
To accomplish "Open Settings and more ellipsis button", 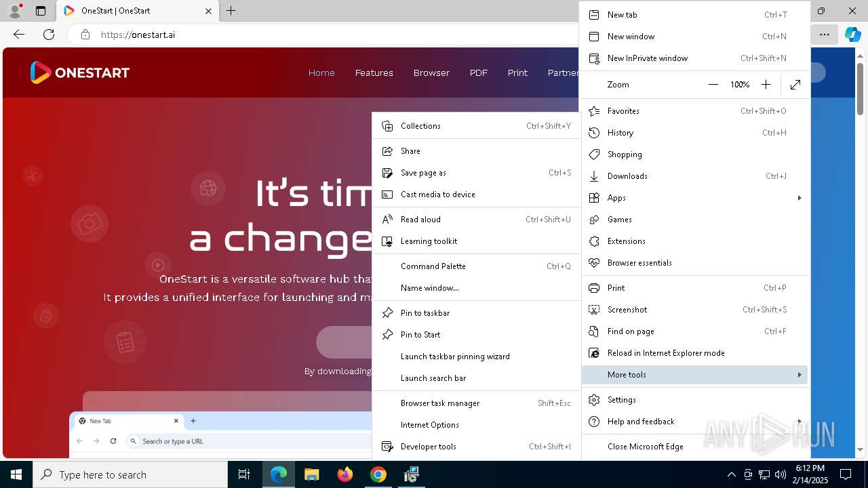I will click(824, 35).
